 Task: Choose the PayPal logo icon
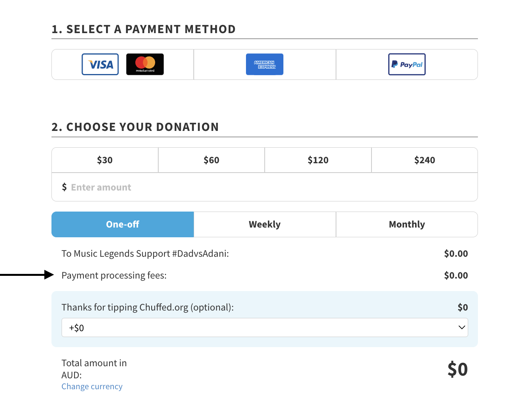(x=407, y=64)
